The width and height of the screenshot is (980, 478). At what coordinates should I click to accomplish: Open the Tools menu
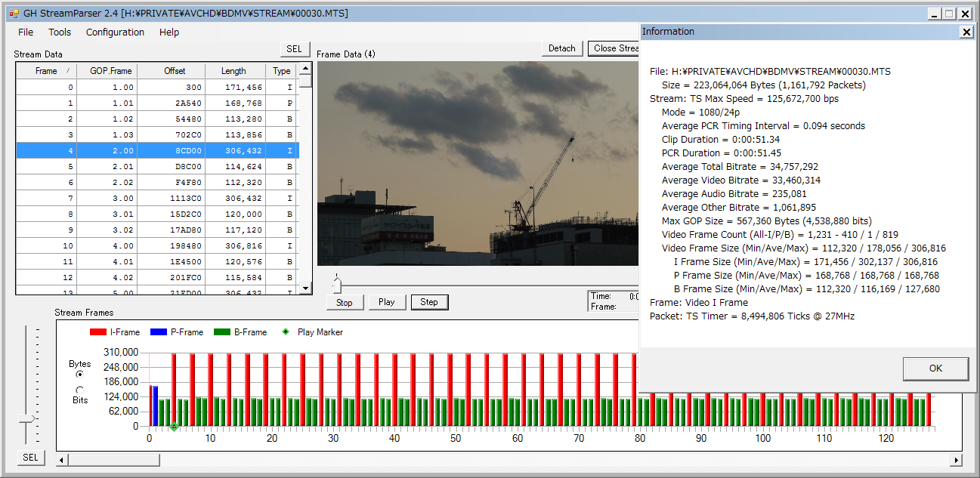pos(60,32)
